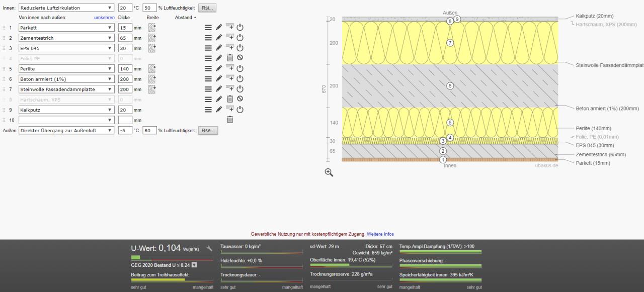Disable the Parkett layer with power icon
Screen dimensions: 644x292
pos(240,28)
